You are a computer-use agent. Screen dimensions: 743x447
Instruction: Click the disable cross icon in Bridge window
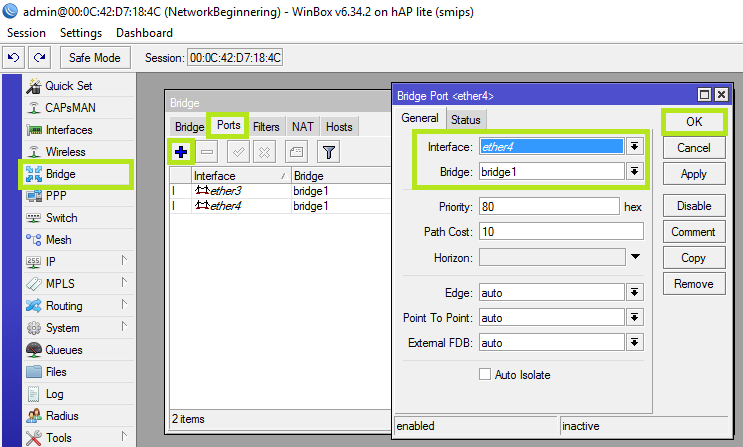pyautogui.click(x=264, y=152)
